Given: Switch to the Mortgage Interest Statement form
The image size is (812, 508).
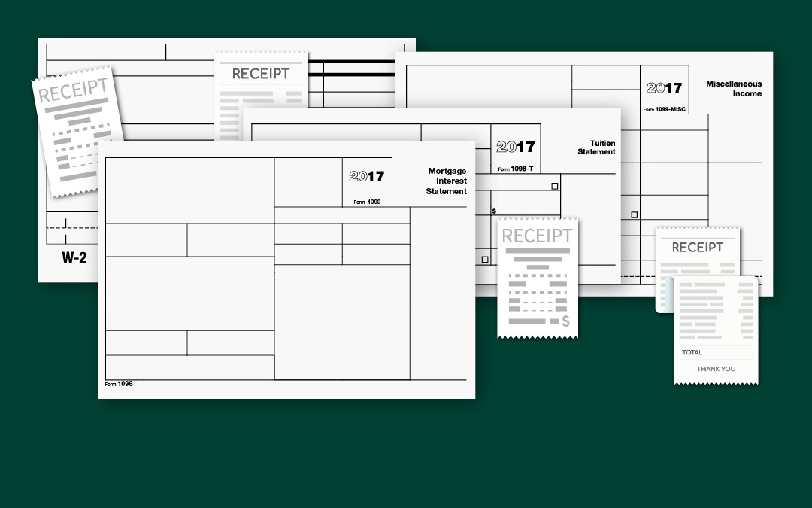Looking at the screenshot, I should [449, 181].
